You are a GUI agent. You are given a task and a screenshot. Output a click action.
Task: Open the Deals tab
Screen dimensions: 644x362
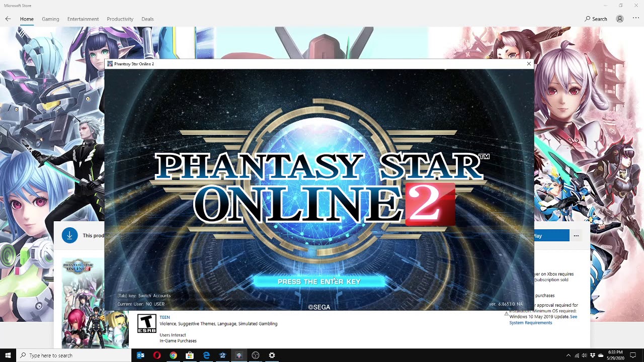147,19
